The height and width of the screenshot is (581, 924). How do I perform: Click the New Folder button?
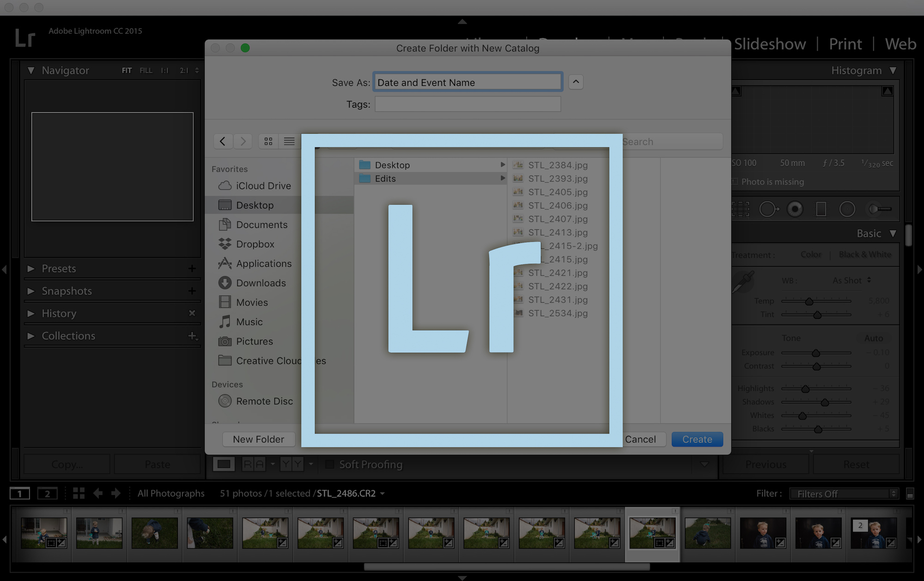pos(258,439)
